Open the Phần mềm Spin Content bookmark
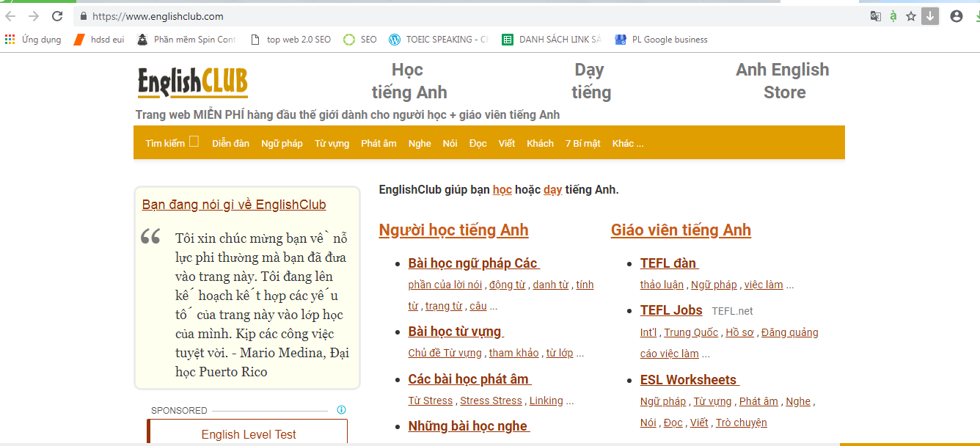The width and height of the screenshot is (980, 446). pos(186,40)
